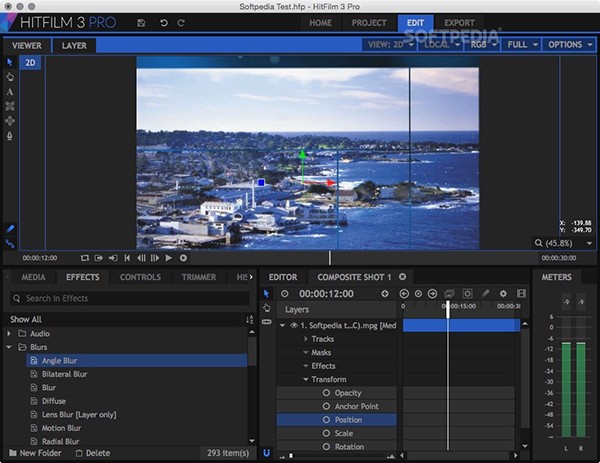Toggle the 2D view button
The height and width of the screenshot is (463, 600).
(30, 63)
